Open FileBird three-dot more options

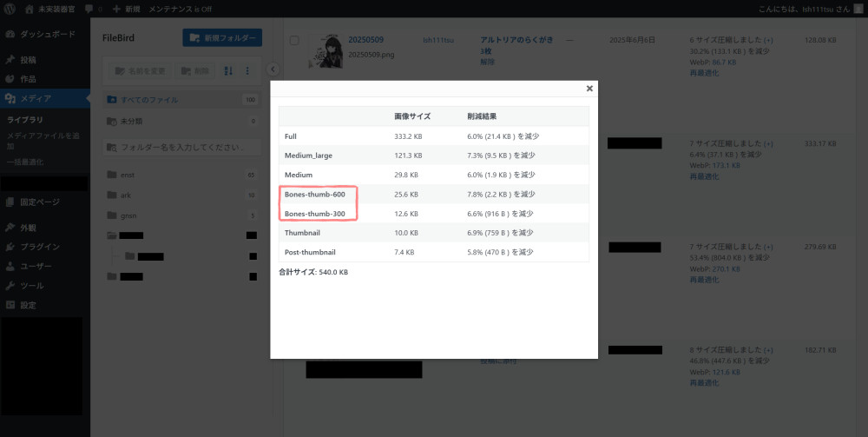pyautogui.click(x=247, y=70)
